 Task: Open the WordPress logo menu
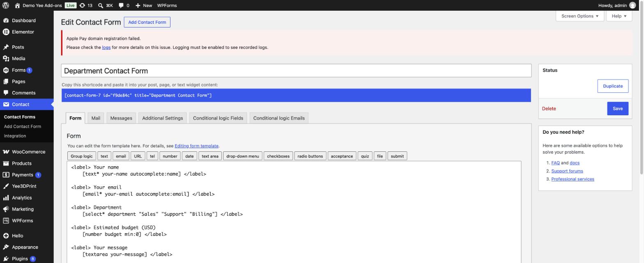(6, 5)
